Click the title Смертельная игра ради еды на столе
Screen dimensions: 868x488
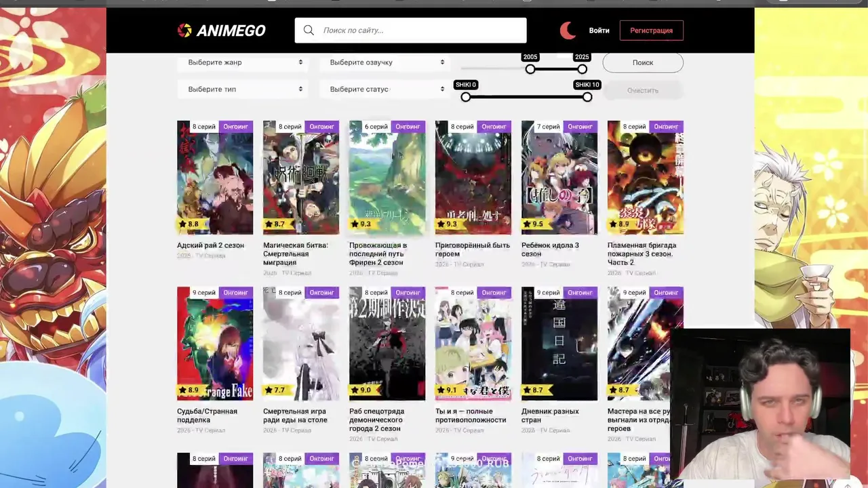click(x=295, y=415)
